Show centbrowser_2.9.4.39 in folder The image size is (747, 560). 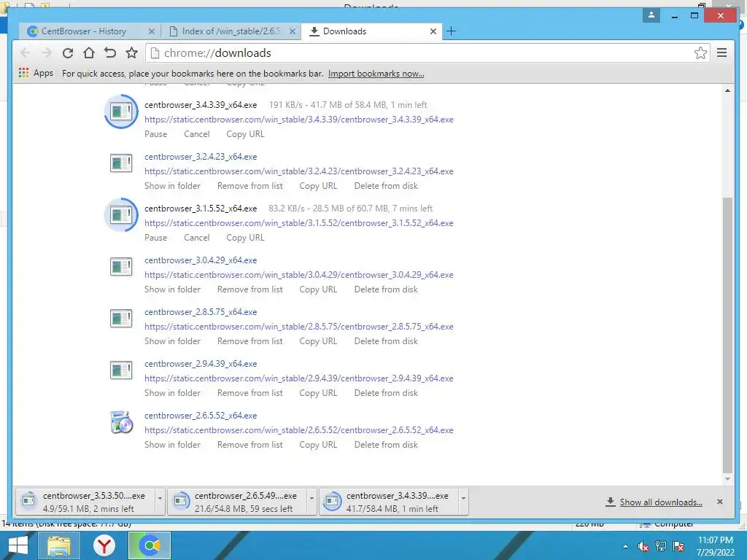[x=172, y=393]
